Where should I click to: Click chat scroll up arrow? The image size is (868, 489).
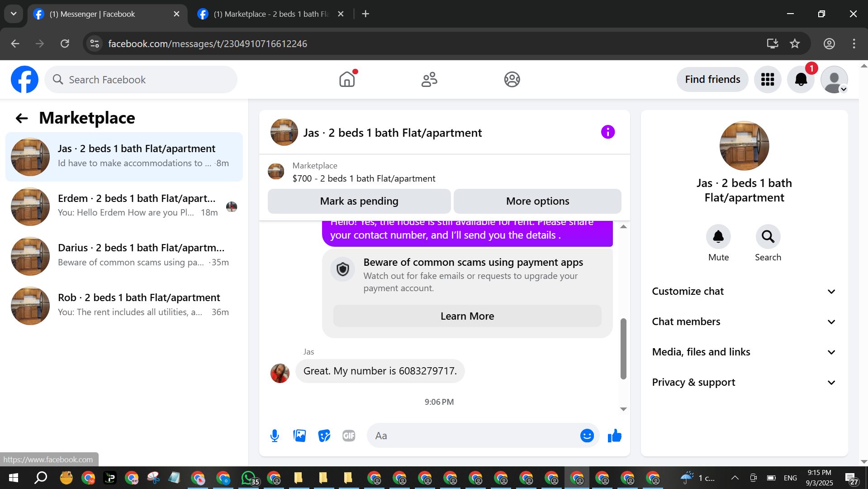pos(623,226)
